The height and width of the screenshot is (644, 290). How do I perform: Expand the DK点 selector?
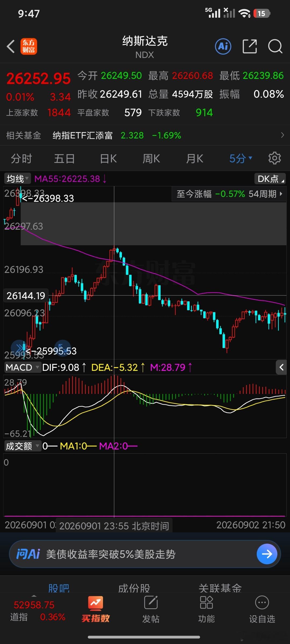[270, 178]
